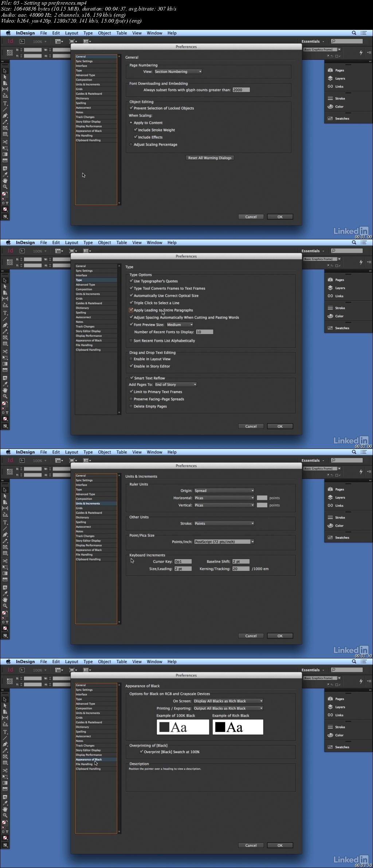Open the Printing / Exporting blacks dropdown
Screen dimensions: 373x868
[x=228, y=708]
